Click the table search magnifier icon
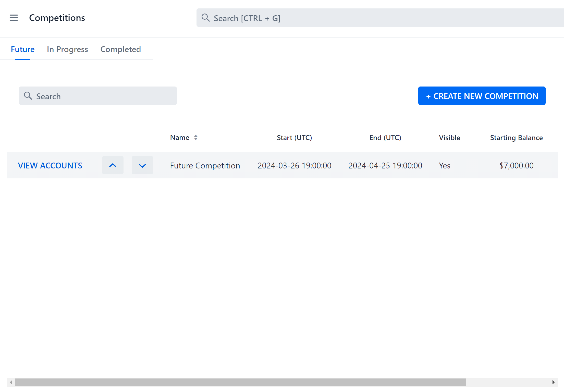Screen dimensions: 564x392 (28, 96)
